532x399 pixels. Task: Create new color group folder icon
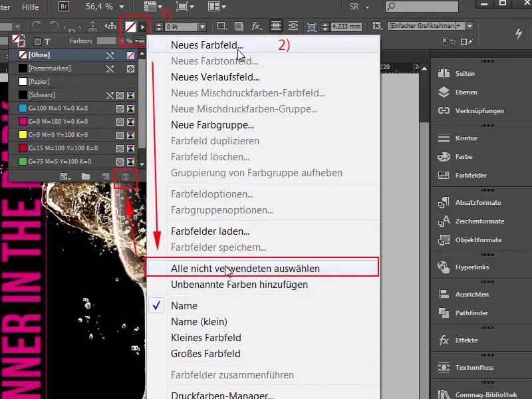tap(86, 176)
